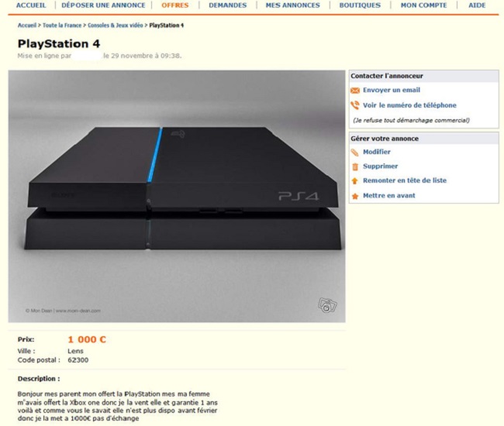The image size is (504, 426).
Task: Click the Envoyer un email link
Action: coord(391,90)
